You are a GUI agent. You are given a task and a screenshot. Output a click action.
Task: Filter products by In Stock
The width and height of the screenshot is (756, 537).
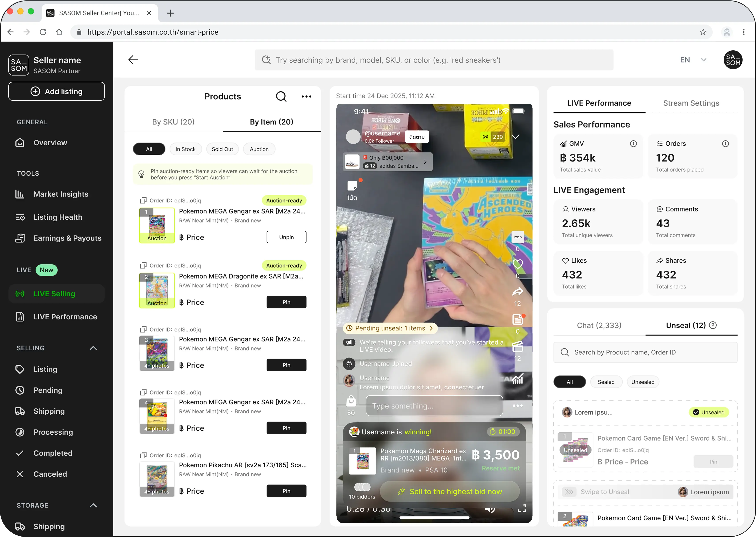tap(185, 149)
